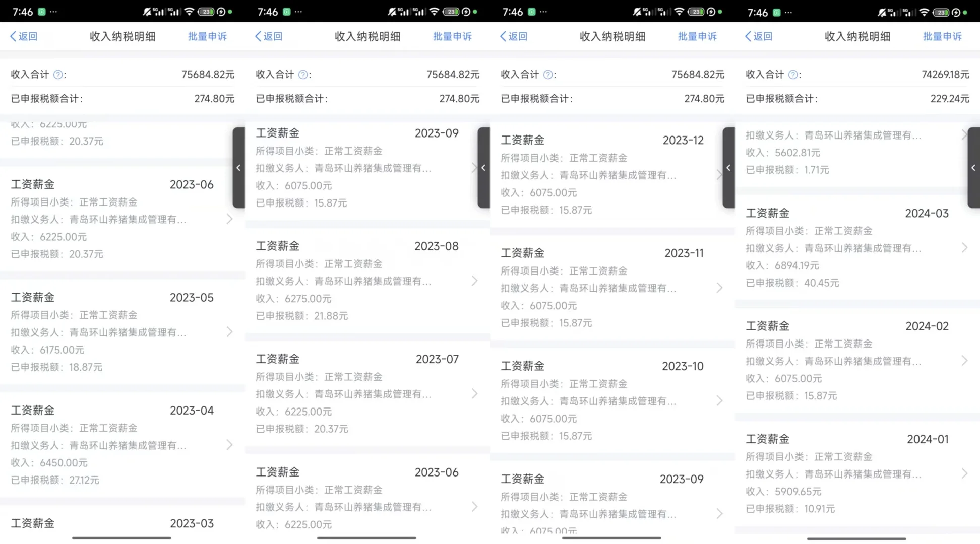Viewport: 980px width, 544px height.
Task: Tap drawer handle beside 6075.00元 2023-09 top entry
Action: pos(483,167)
